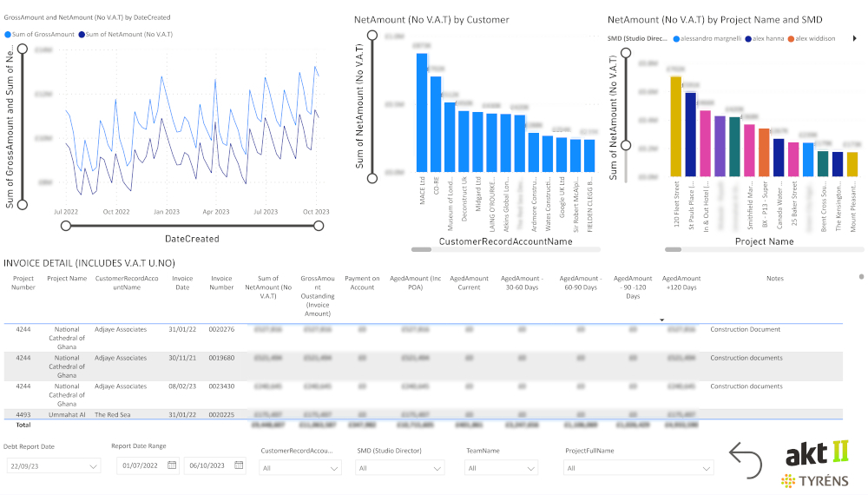Sort table by Invoice Date column header
Viewport: 868px width, 495px height.
point(182,283)
